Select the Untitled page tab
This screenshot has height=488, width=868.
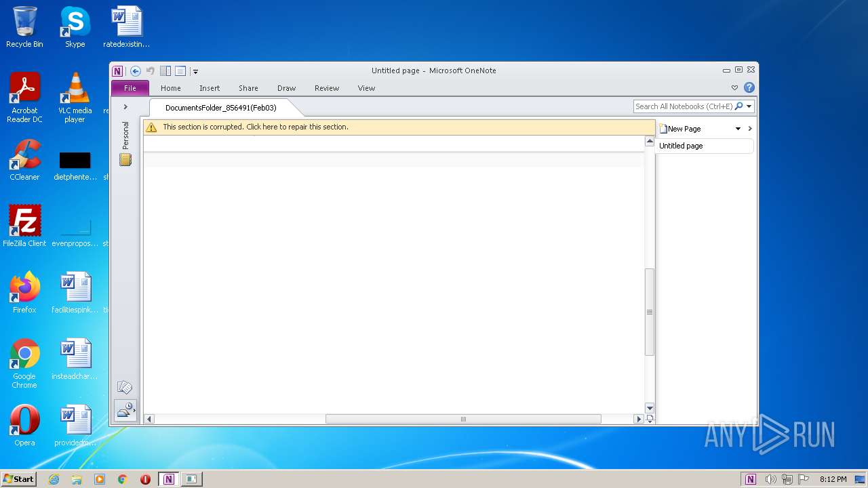coord(705,146)
